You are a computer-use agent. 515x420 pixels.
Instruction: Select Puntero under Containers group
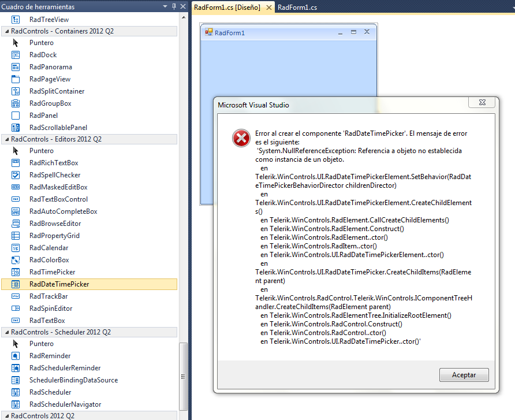[42, 43]
